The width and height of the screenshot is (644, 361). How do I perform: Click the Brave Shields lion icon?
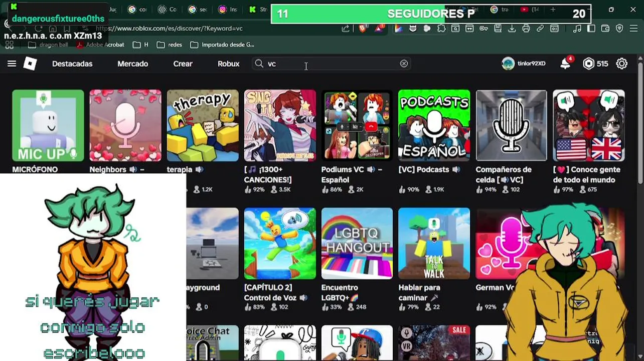[x=362, y=29]
